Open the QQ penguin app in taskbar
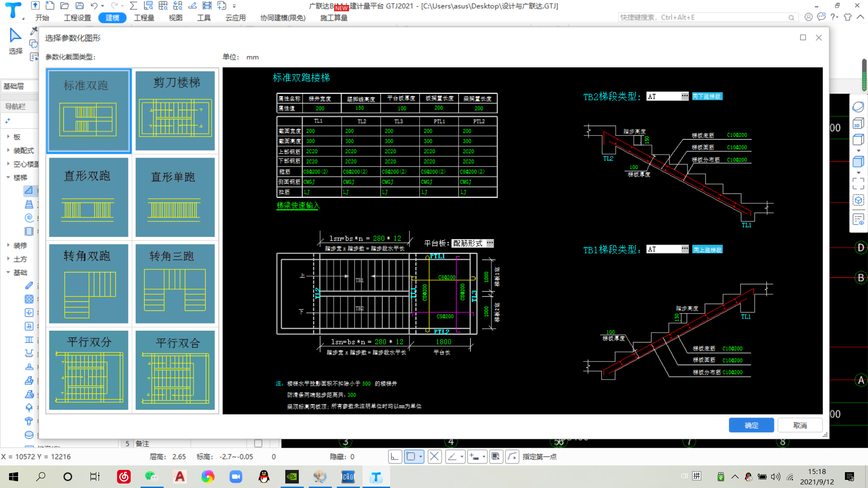Screen dimensions: 868x488 tap(264, 477)
